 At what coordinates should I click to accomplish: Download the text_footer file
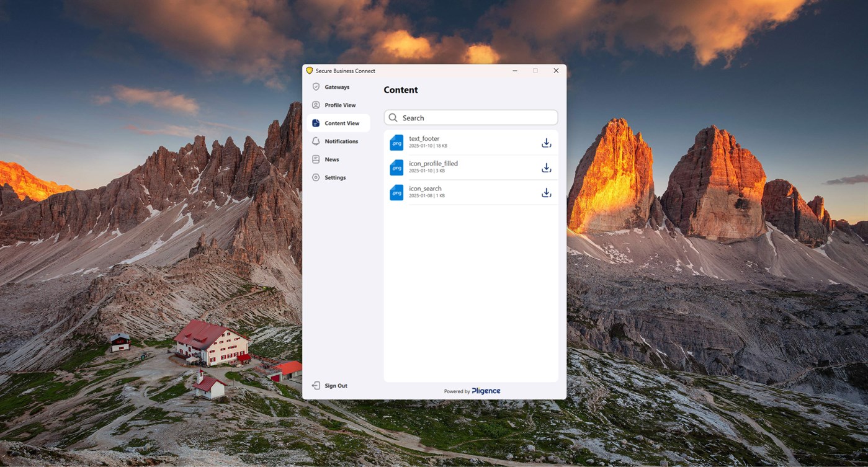point(546,143)
